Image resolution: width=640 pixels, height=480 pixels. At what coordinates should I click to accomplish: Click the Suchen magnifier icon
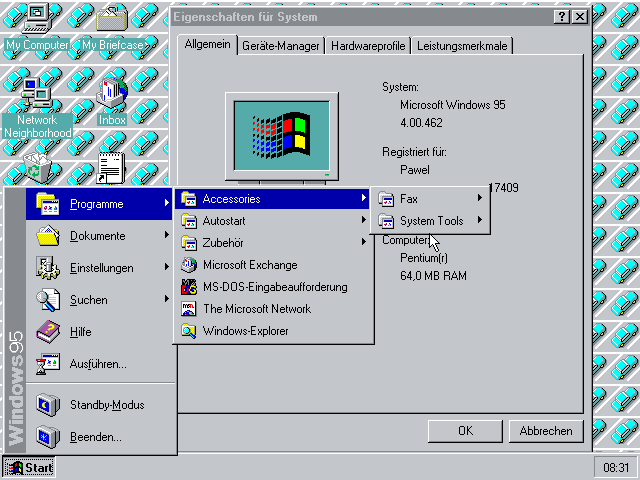pos(48,300)
